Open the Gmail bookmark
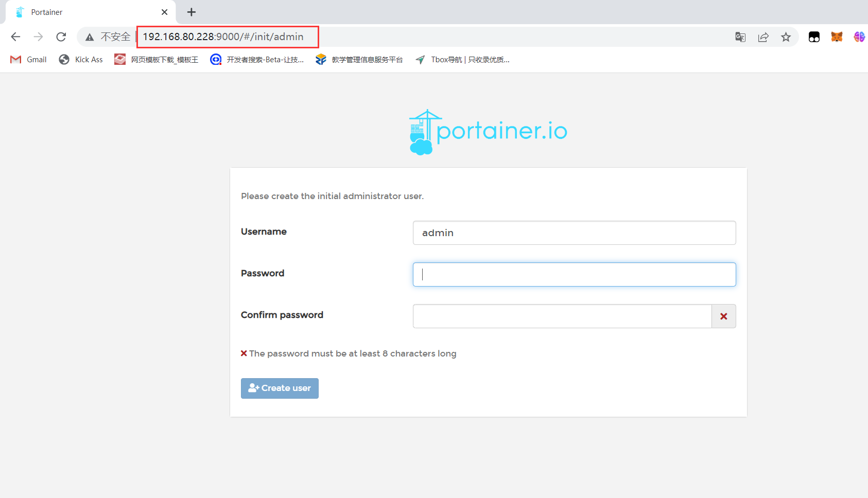Image resolution: width=868 pixels, height=498 pixels. pyautogui.click(x=29, y=60)
